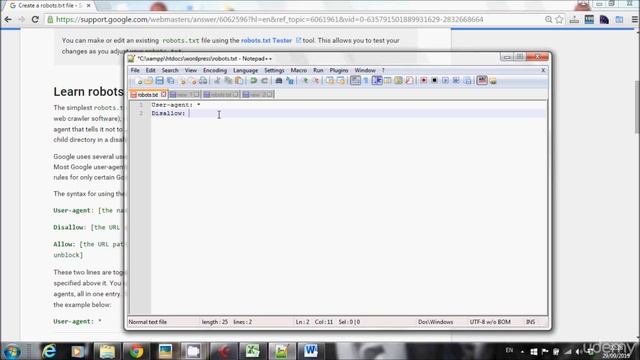Image resolution: width=640 pixels, height=360 pixels.
Task: Click the Disallow: line in the editor
Action: [168, 113]
